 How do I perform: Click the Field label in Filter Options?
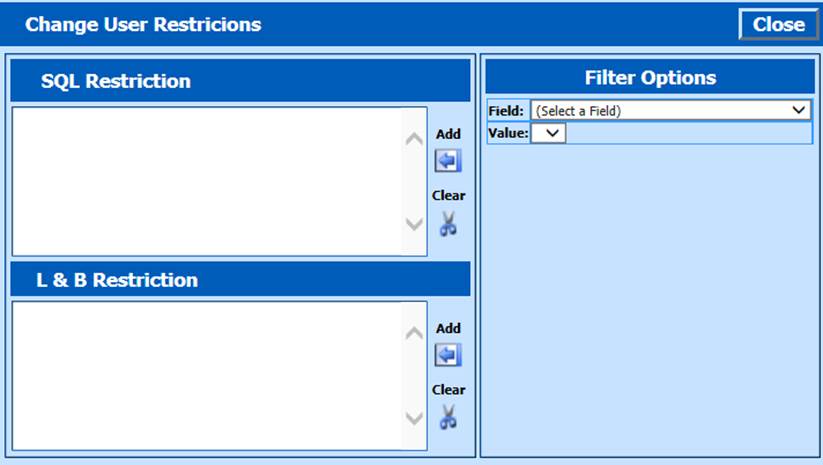(x=509, y=111)
